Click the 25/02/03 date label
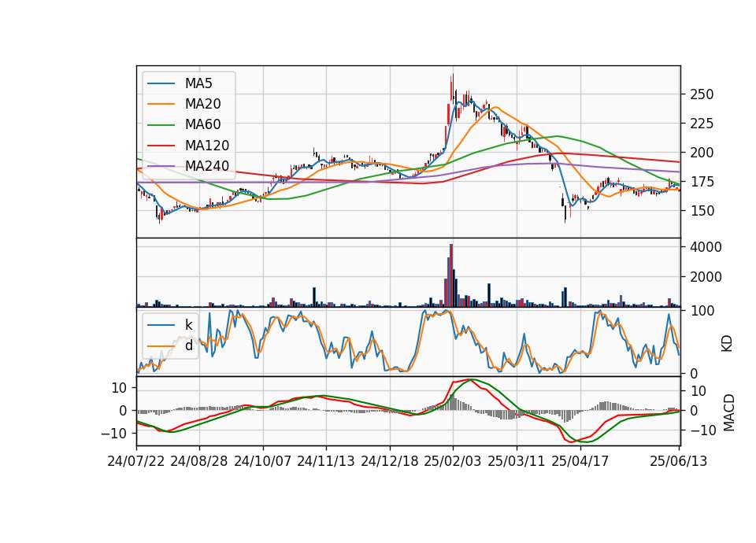The height and width of the screenshot is (543, 756). click(453, 461)
